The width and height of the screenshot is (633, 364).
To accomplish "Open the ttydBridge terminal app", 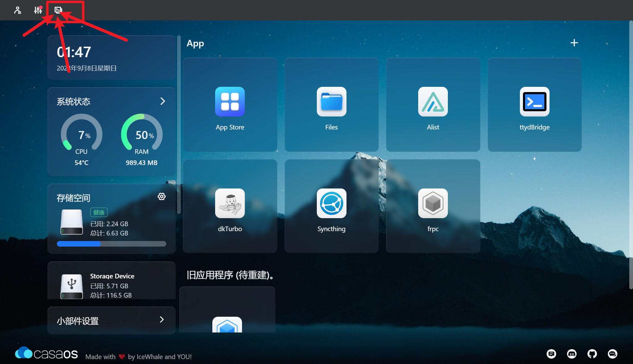I will 534,102.
